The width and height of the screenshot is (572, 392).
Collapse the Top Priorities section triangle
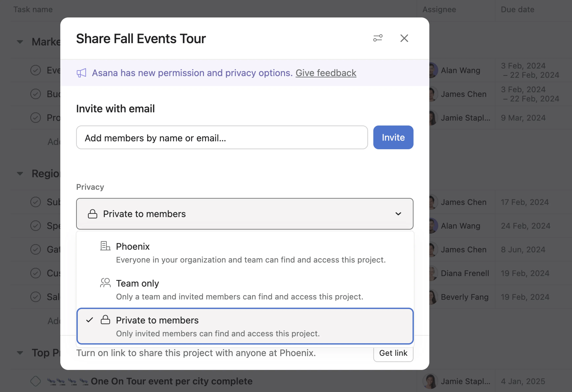pyautogui.click(x=20, y=353)
